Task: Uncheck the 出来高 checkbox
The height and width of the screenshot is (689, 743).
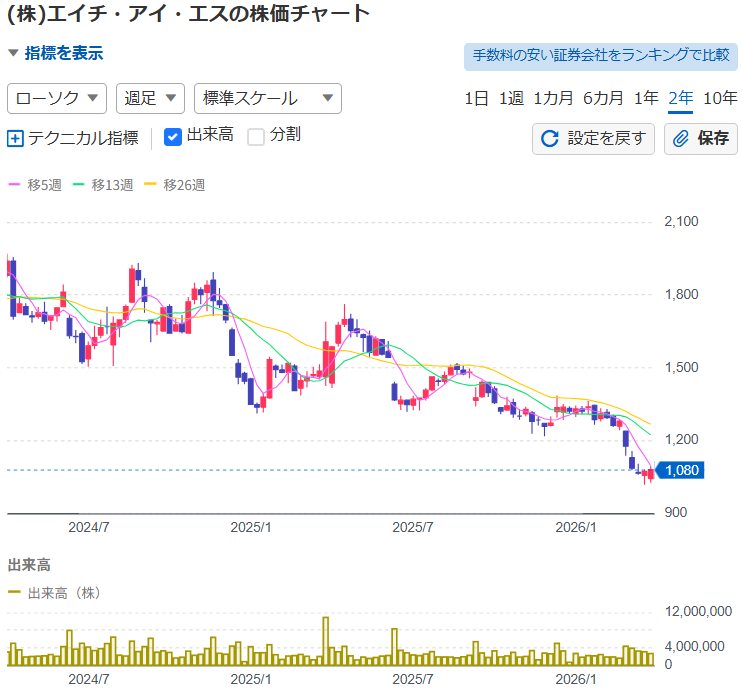Action: 172,136
